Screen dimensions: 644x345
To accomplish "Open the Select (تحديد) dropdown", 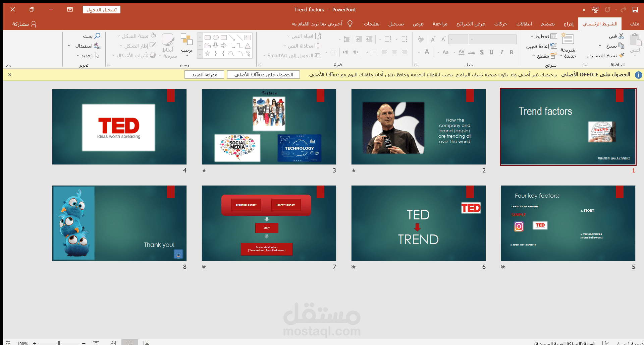I will [88, 56].
